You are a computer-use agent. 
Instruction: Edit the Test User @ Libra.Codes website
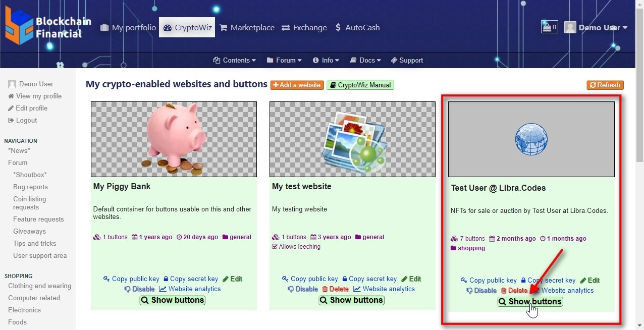589,280
